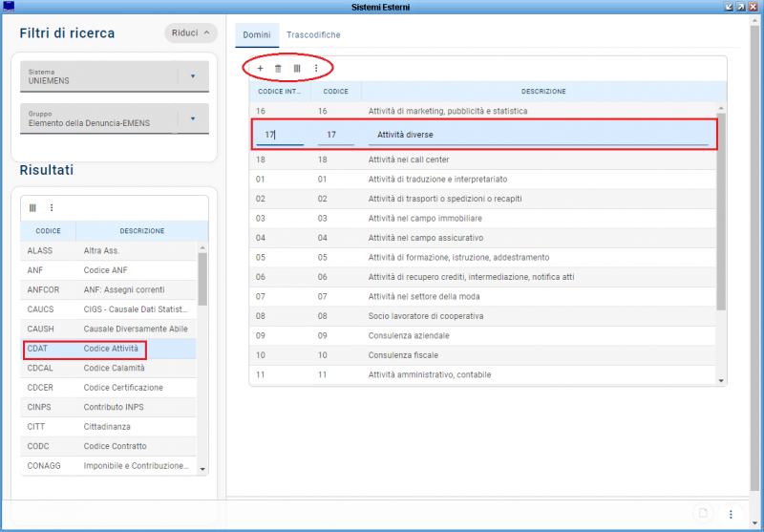Collapse filters with the Riduci button
This screenshot has width=764, height=532.
[x=190, y=32]
